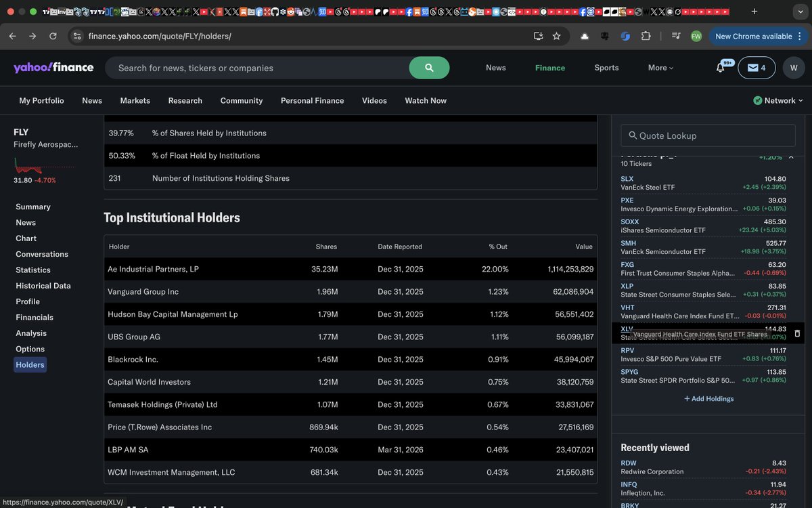Open the SOXX ticker link

click(630, 221)
